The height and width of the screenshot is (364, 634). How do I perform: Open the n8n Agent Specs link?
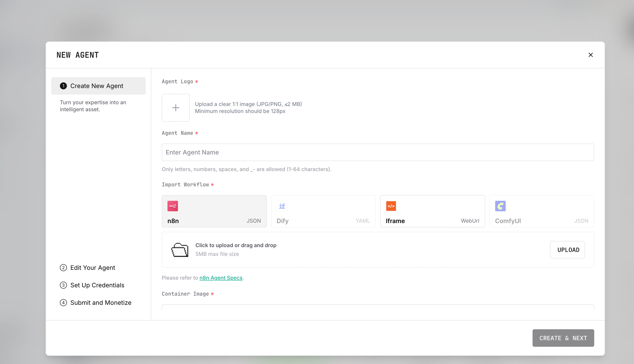221,278
